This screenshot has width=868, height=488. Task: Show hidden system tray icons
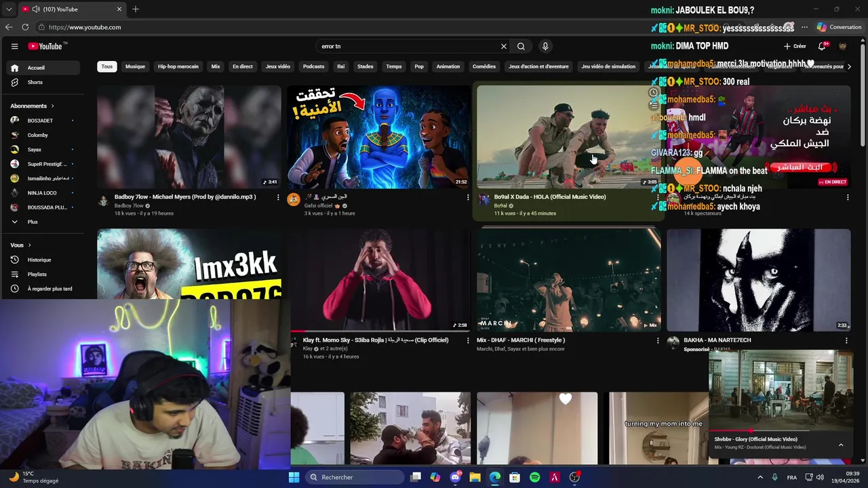[759, 477]
